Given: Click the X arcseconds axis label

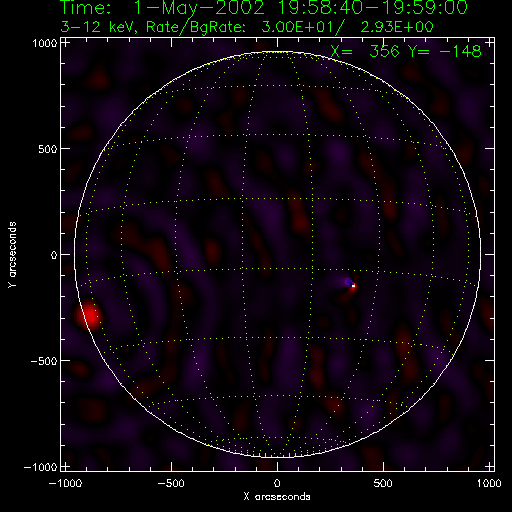Looking at the screenshot, I should (x=277, y=497).
